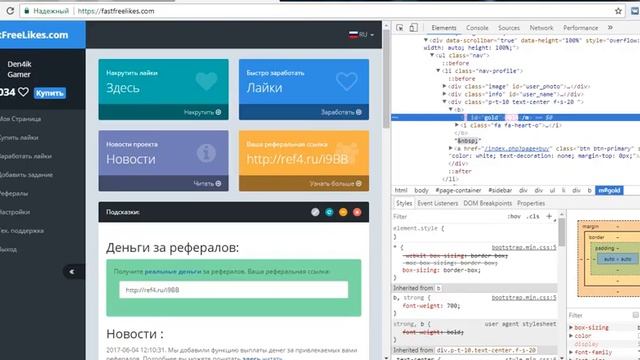Click the Узнать больше link on the orange card
Image resolution: width=640 pixels, height=360 pixels.
[x=336, y=184]
